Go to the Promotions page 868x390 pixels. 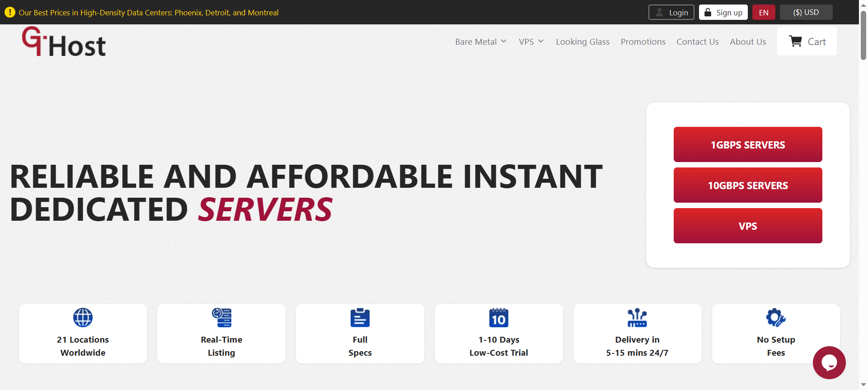[x=643, y=42]
